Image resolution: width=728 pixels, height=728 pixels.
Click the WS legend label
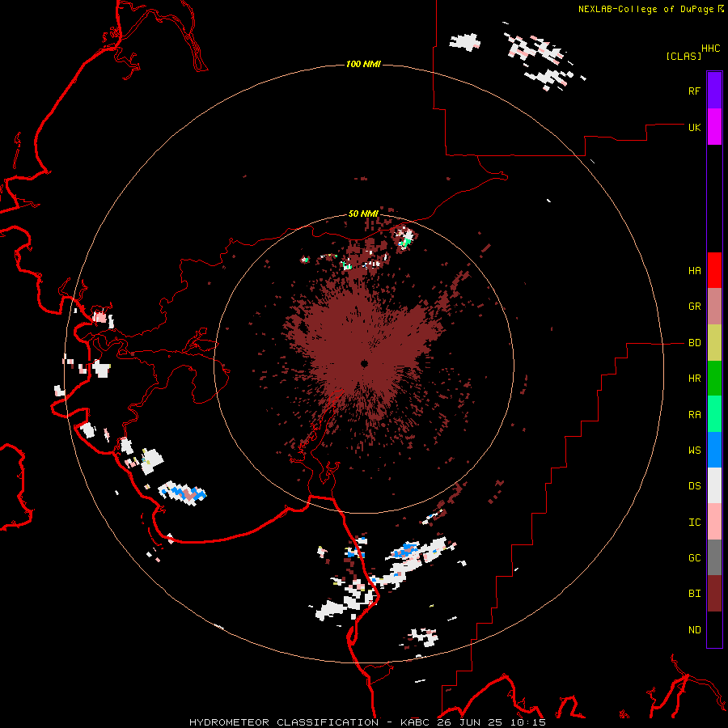pos(695,450)
